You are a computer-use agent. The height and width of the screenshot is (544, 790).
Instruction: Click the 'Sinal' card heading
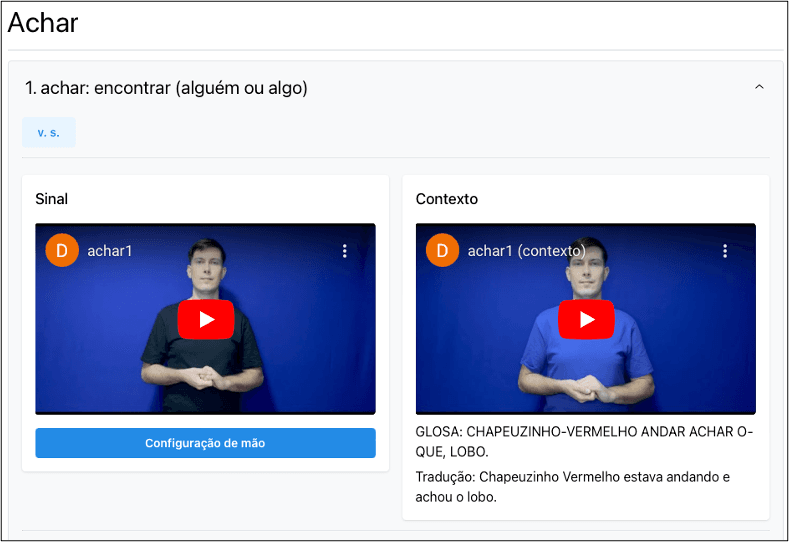click(52, 199)
